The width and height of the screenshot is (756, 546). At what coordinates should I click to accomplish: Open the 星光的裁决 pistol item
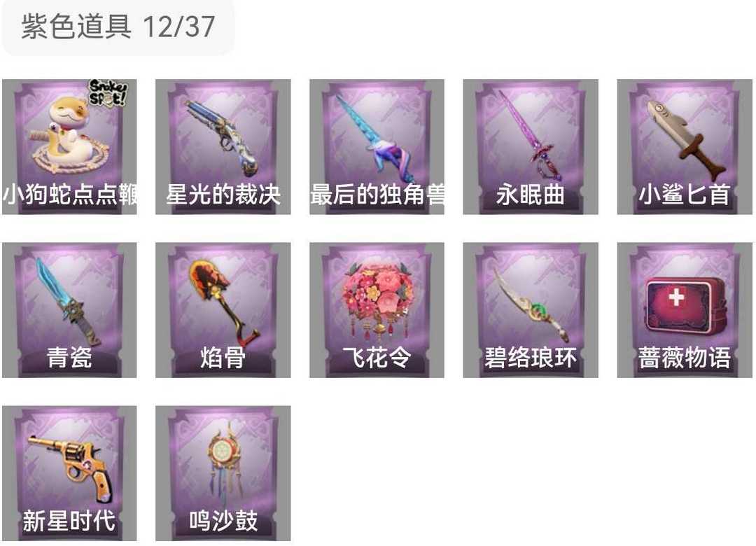coord(223,146)
